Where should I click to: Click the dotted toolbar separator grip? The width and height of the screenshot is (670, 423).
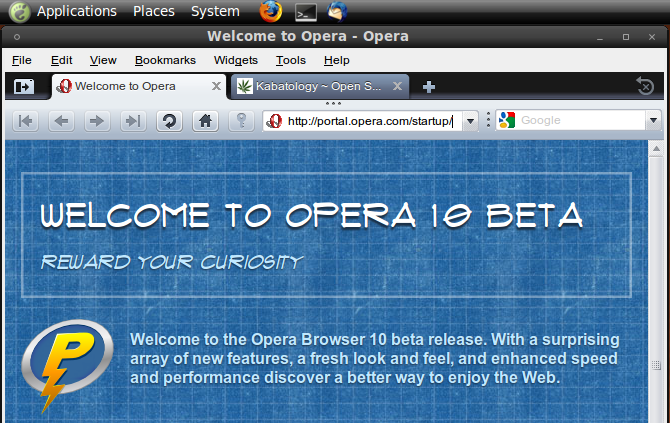488,120
